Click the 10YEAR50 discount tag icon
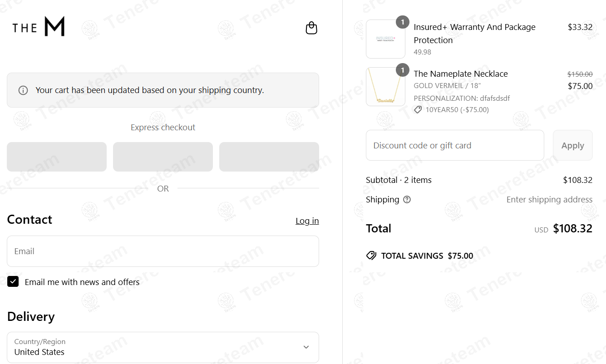 click(x=418, y=110)
